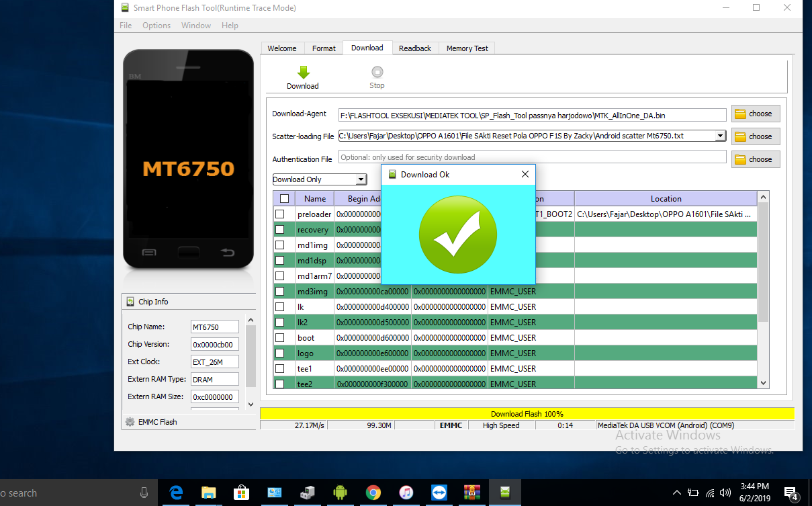Open File Explorer from the taskbar
This screenshot has height=506, width=812.
[209, 493]
